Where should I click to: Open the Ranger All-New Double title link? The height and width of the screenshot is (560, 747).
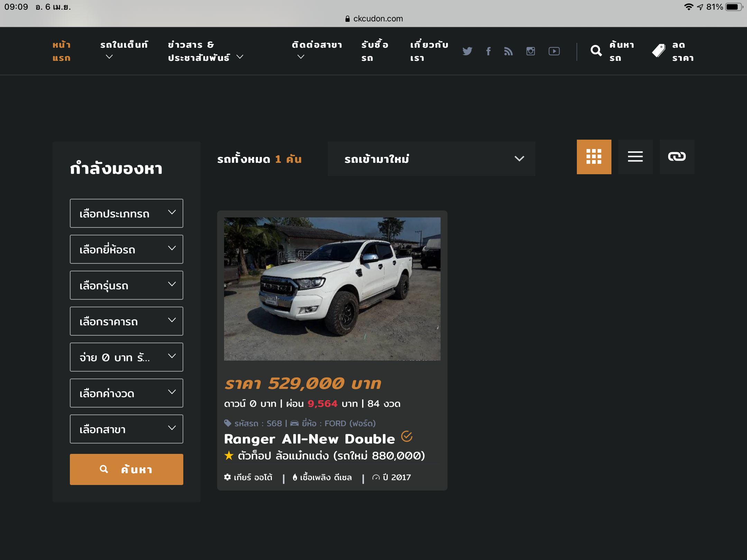point(310,439)
